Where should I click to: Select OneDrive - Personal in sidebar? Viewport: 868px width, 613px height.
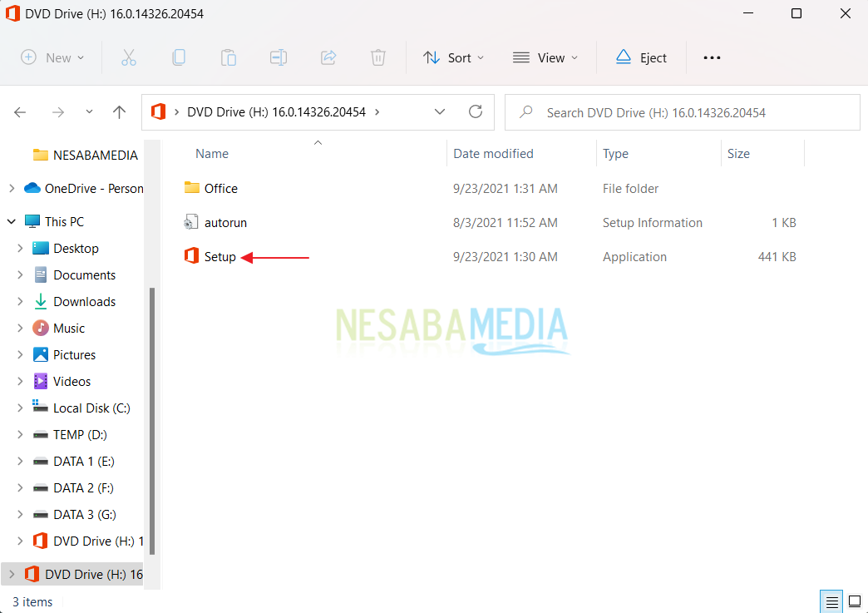pyautogui.click(x=94, y=189)
